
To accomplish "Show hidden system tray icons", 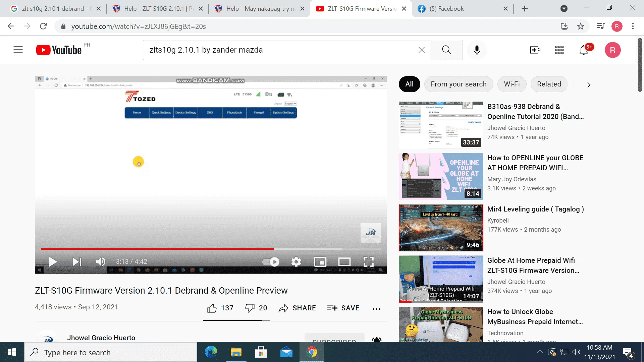I will 540,352.
